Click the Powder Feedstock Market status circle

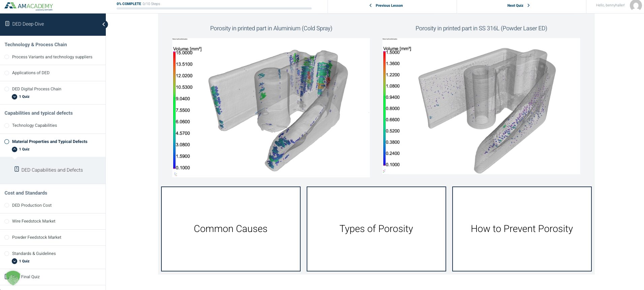[x=7, y=237]
